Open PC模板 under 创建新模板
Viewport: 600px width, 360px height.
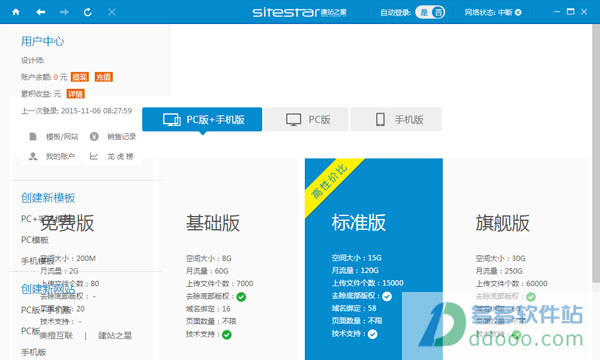(35, 240)
